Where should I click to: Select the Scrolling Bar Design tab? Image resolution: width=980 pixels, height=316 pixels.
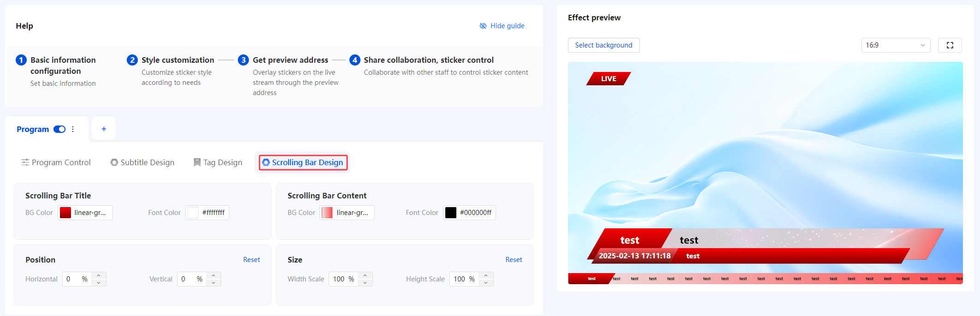click(303, 162)
